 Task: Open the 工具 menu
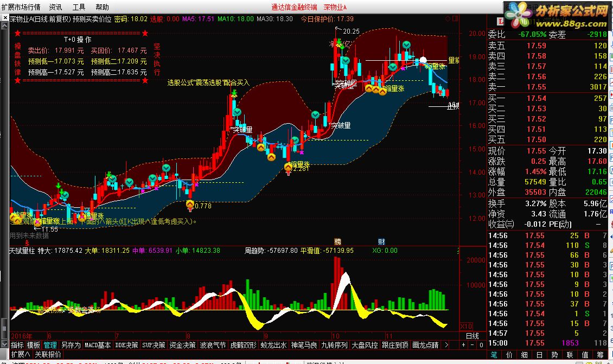(x=79, y=7)
